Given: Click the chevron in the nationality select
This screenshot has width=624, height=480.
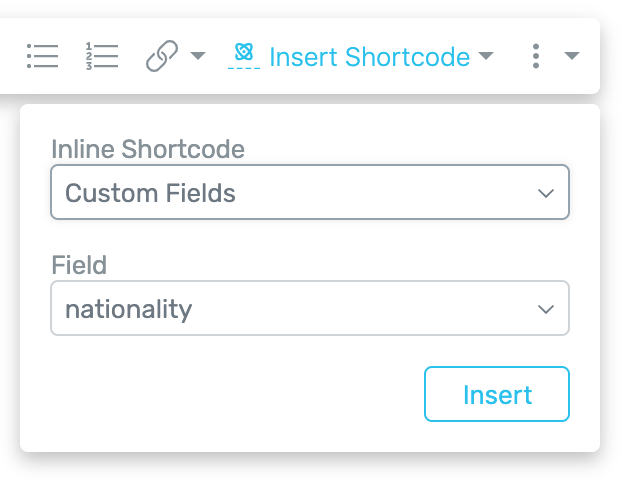Looking at the screenshot, I should pyautogui.click(x=546, y=309).
